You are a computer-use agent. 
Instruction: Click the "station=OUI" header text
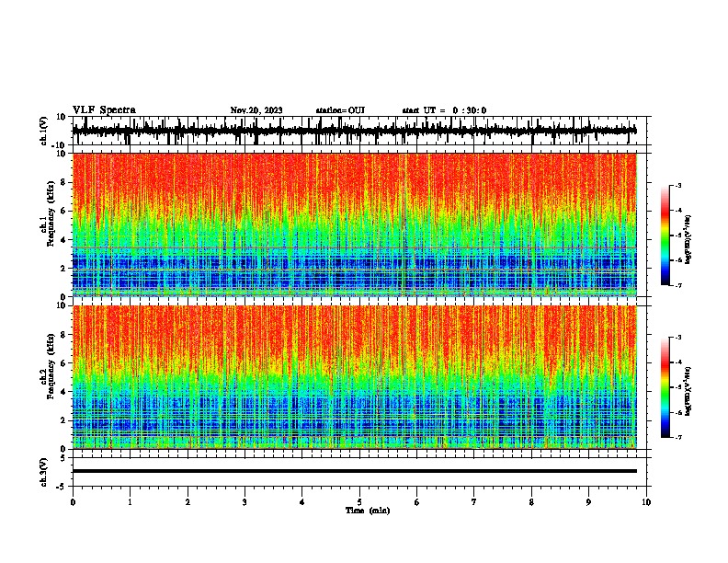coord(340,110)
